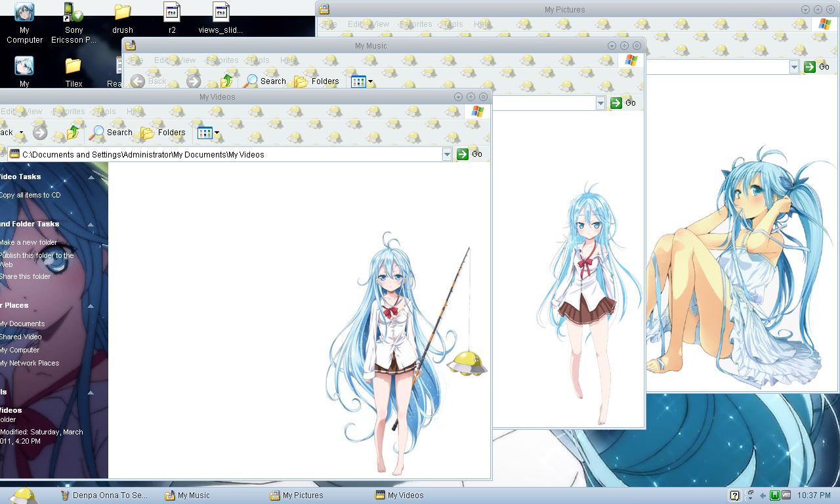Open the Help menu in My Videos
Viewport: 840px width, 504px height.
[135, 112]
